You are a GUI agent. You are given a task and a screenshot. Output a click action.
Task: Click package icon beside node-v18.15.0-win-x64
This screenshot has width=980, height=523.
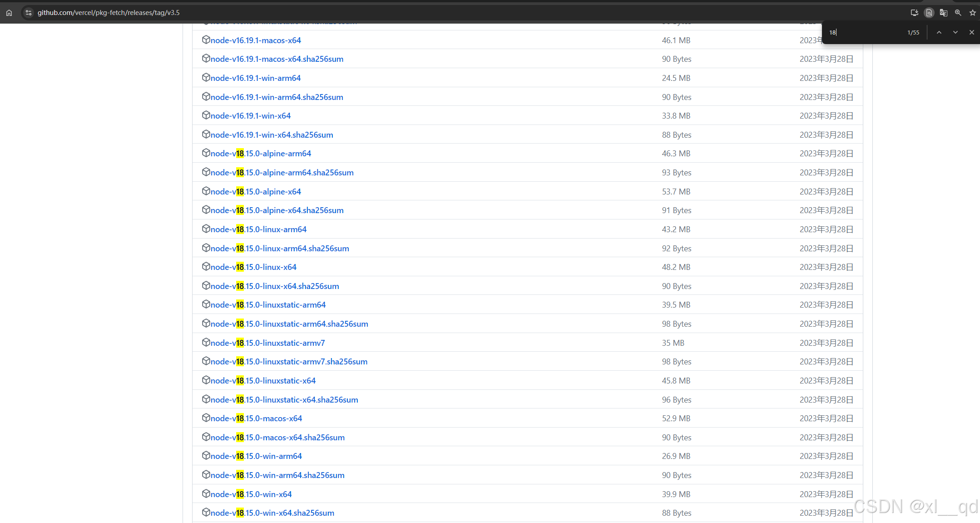(x=206, y=494)
